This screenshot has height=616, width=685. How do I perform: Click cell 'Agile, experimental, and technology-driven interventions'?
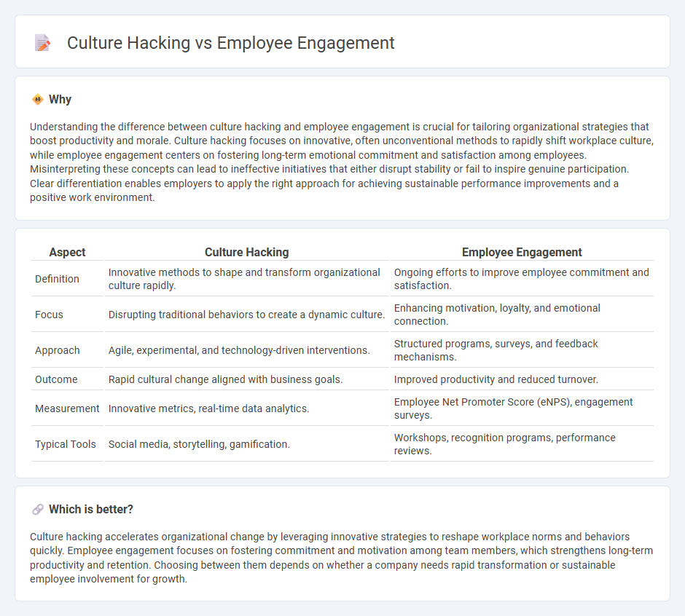pyautogui.click(x=247, y=350)
